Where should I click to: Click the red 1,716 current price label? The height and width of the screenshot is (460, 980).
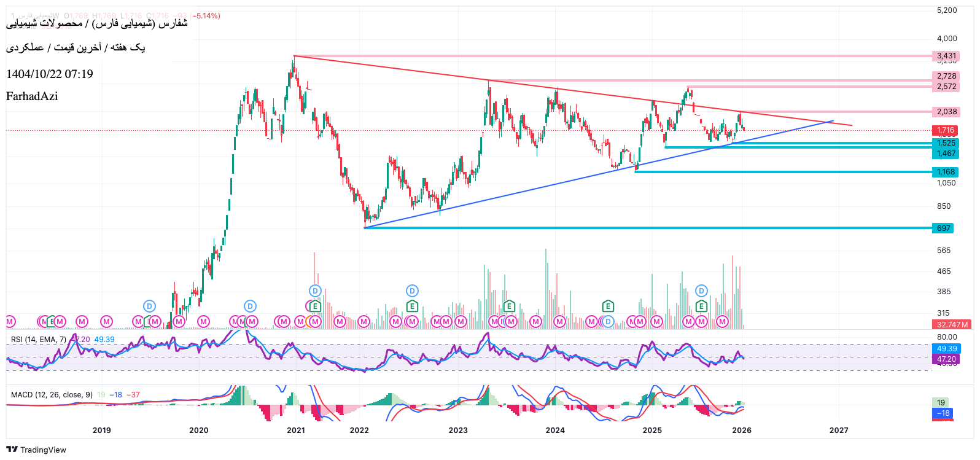click(945, 130)
